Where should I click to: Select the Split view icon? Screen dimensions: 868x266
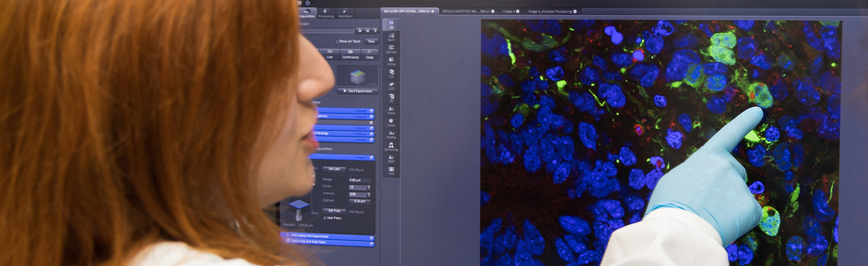(x=391, y=37)
